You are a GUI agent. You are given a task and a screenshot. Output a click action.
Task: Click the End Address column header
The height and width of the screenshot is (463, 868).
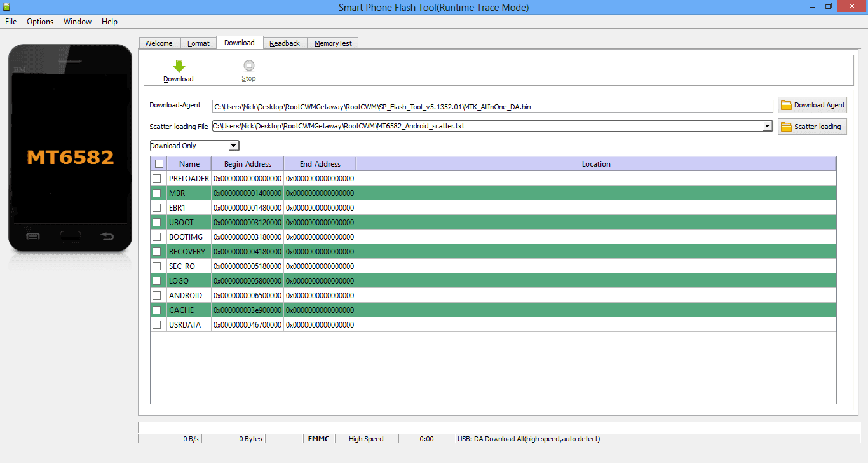[x=320, y=164]
